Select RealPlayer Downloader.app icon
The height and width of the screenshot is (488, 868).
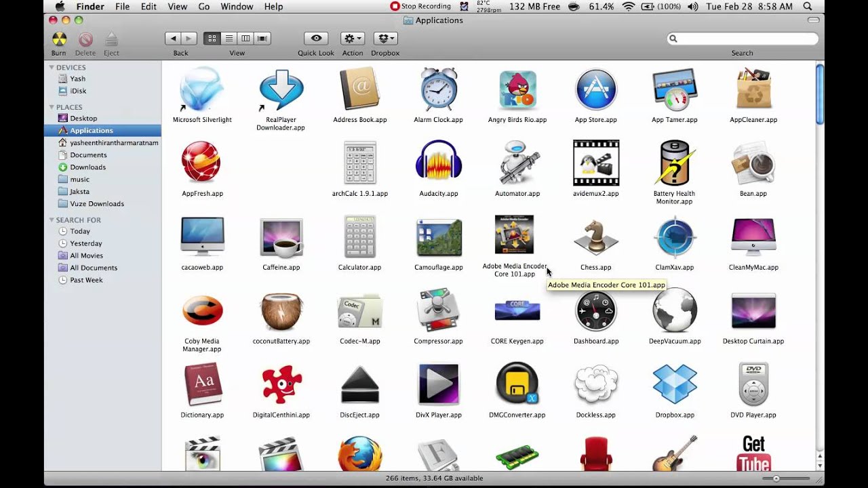[281, 89]
